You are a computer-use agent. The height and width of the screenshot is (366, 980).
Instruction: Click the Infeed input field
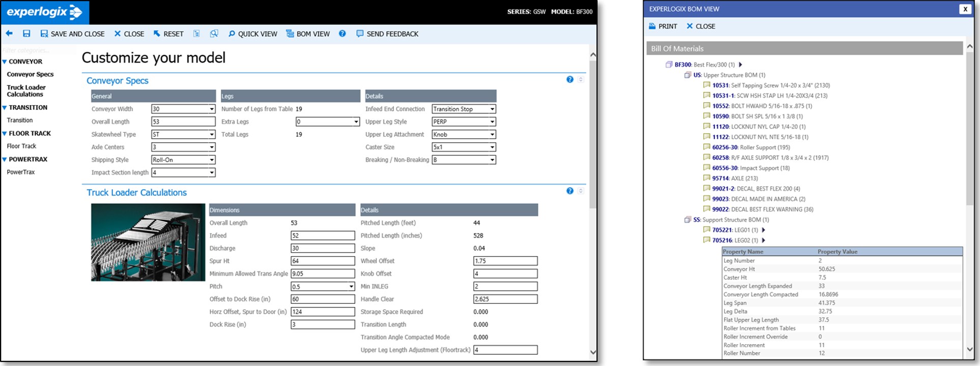(x=323, y=235)
